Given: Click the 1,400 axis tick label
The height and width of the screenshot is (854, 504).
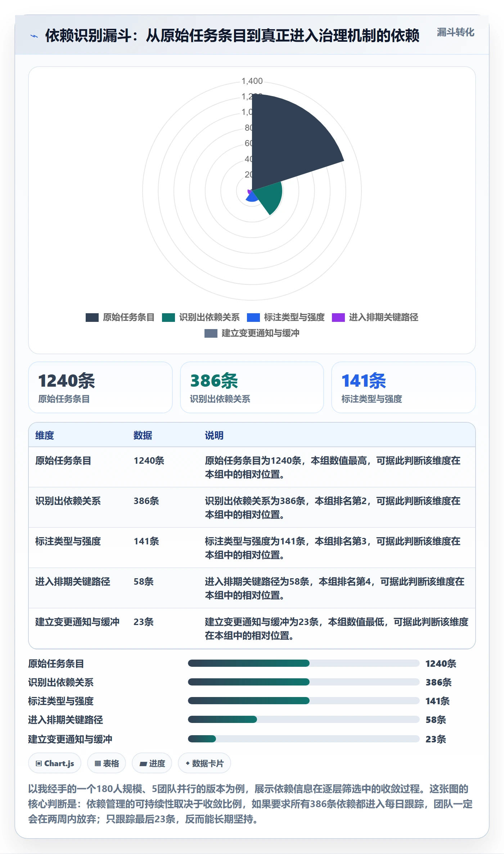Looking at the screenshot, I should 252,81.
